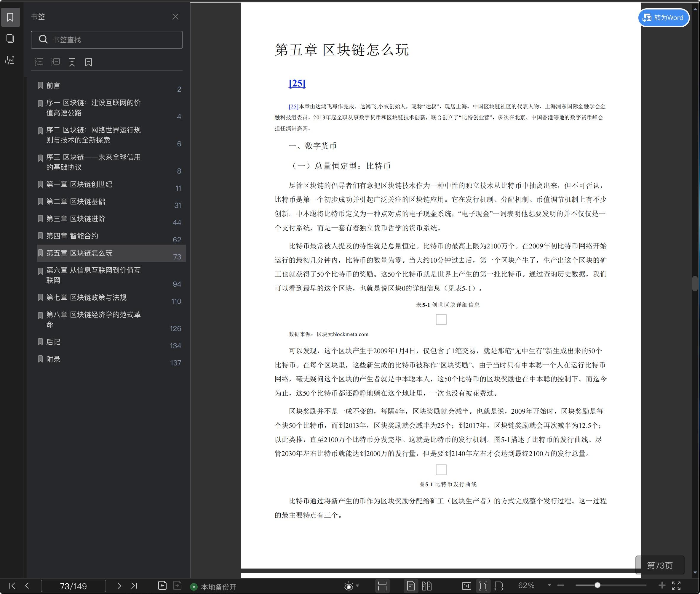Zoom in with the plus button
The image size is (700, 594).
point(662,586)
